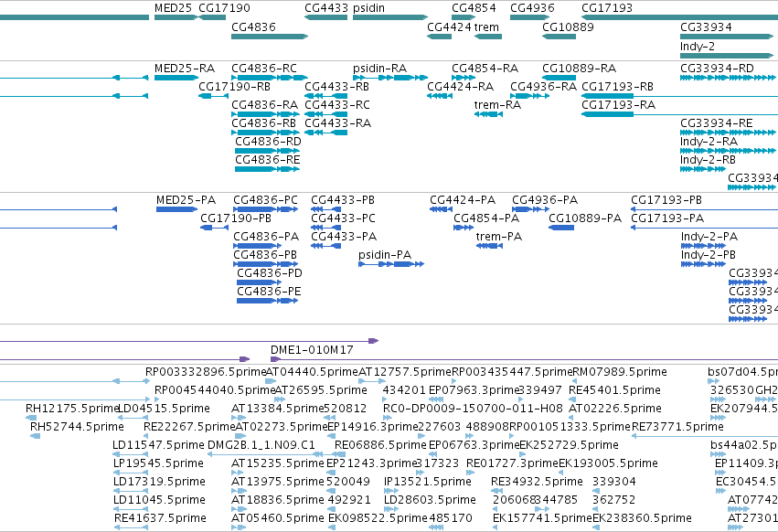Select the DMG2B.1_1.N09.C1 EST label

[261, 446]
